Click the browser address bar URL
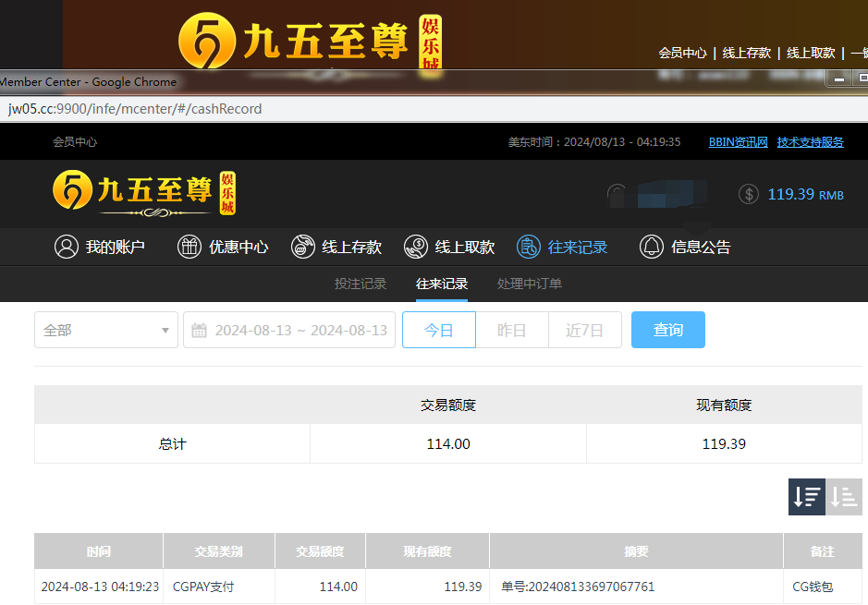The image size is (868, 605). [x=135, y=109]
